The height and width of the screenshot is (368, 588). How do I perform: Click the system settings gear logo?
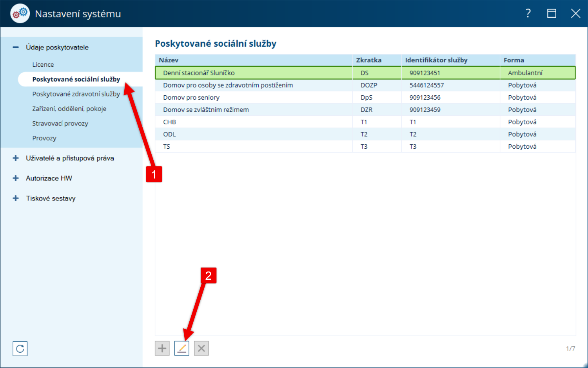click(20, 13)
